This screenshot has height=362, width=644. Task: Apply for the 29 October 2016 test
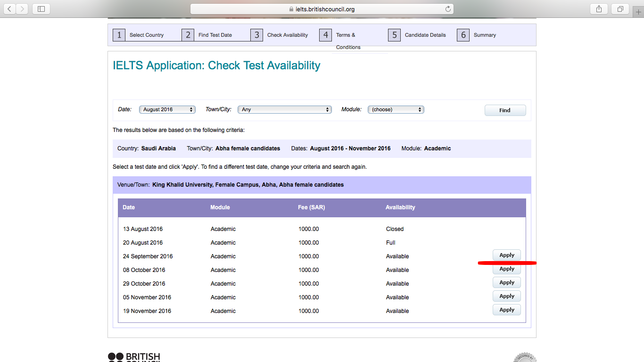click(507, 282)
